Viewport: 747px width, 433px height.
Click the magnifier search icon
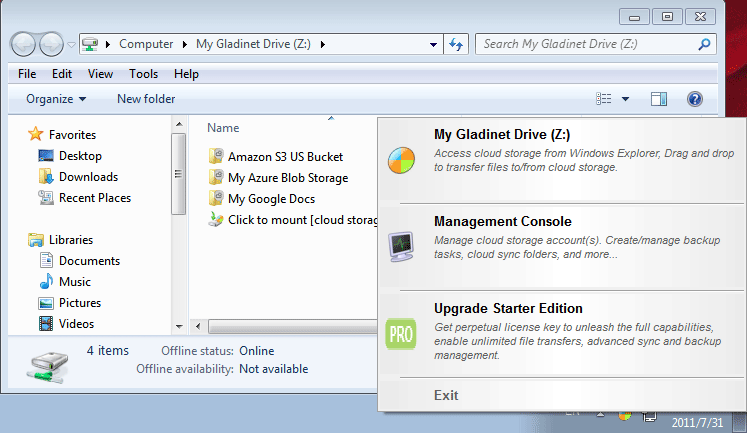coord(704,44)
